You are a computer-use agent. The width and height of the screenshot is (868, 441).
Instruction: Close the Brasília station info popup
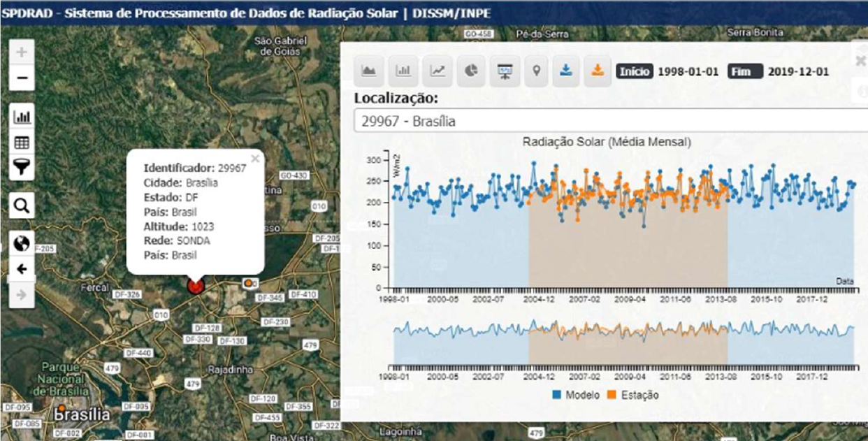tap(255, 159)
